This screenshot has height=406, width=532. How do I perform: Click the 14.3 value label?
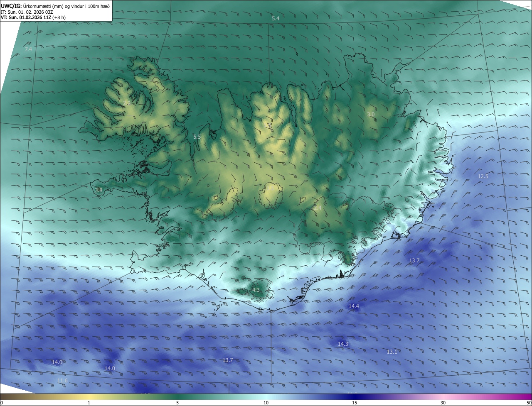point(343,344)
